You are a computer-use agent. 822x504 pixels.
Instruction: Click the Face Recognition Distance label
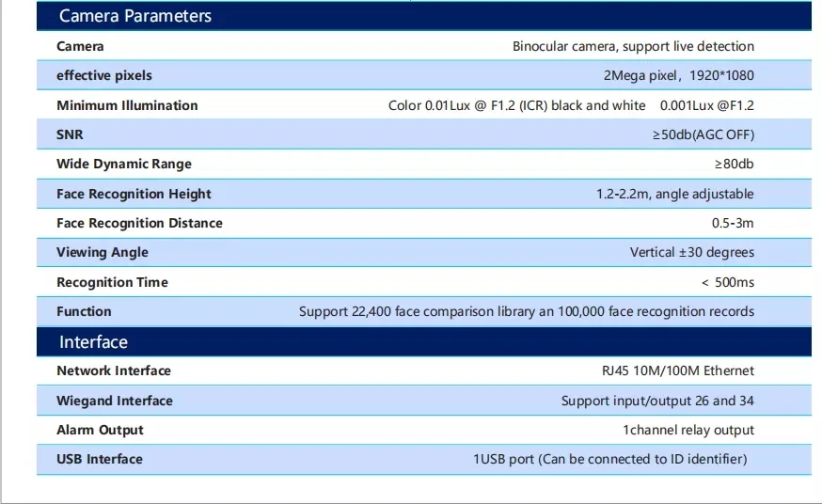pyautogui.click(x=139, y=223)
